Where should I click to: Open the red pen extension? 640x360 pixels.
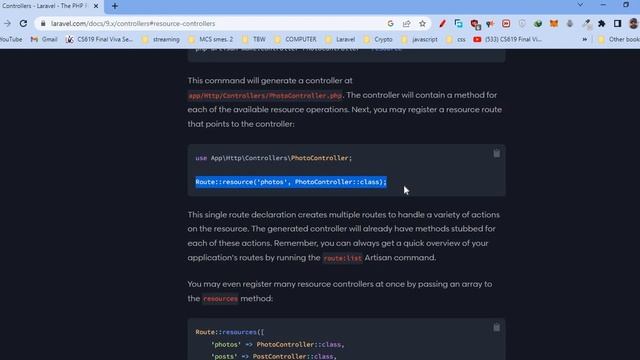[442, 24]
